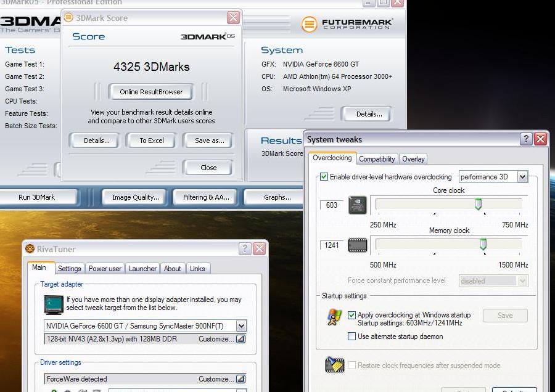This screenshot has height=392, width=555.
Task: Click the 4325 3DMarks score text
Action: point(152,67)
